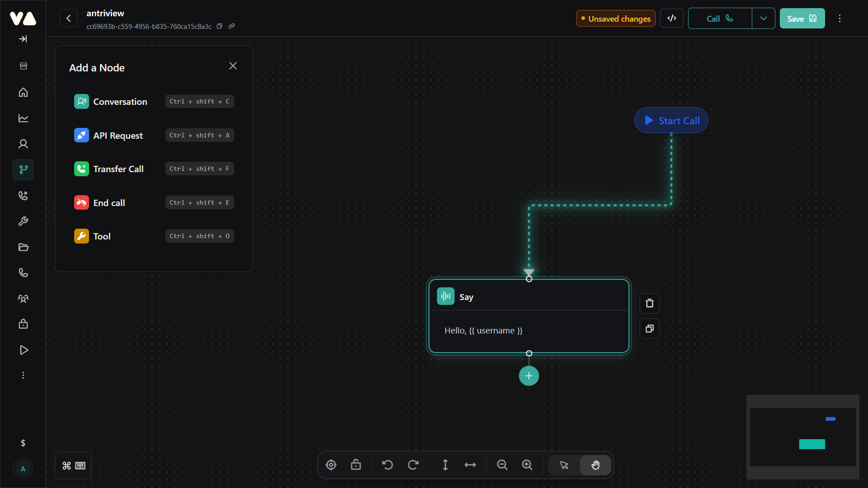Expand the sidebar with arrow icon
The width and height of the screenshot is (868, 488).
pos(23,39)
